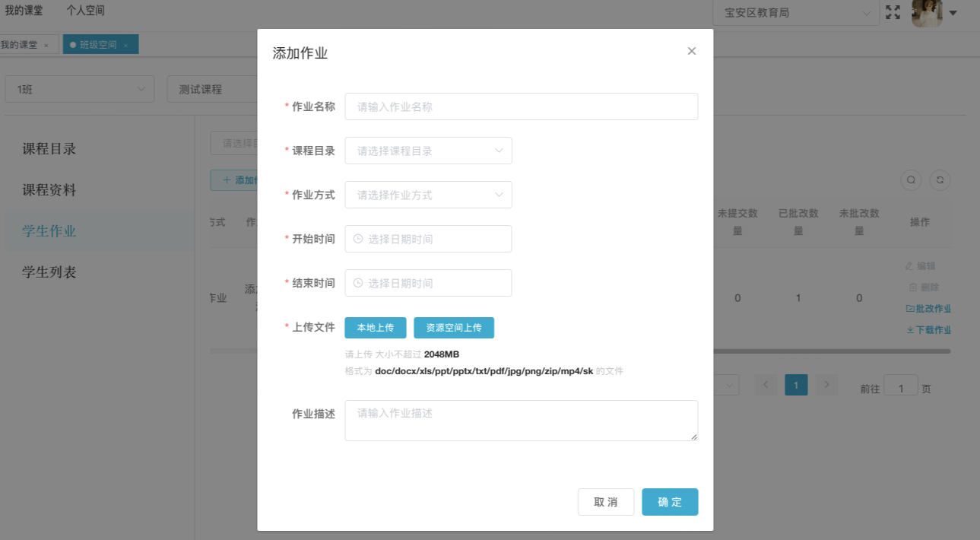Click the 本地上传 button

(376, 328)
